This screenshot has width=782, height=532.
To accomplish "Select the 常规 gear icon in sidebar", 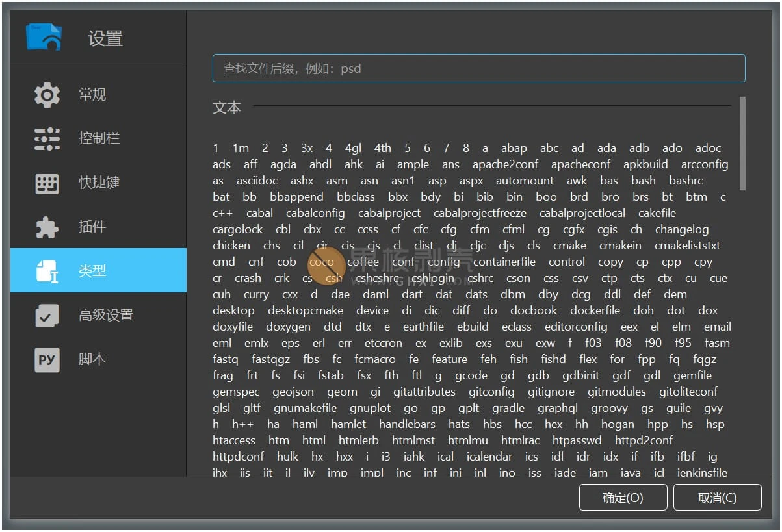I will tap(46, 94).
